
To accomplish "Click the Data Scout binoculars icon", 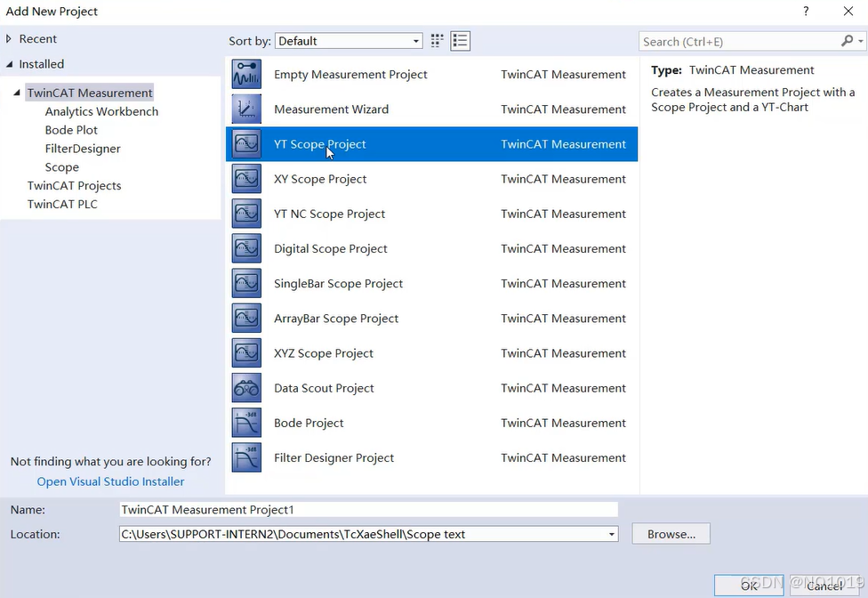I will (246, 388).
